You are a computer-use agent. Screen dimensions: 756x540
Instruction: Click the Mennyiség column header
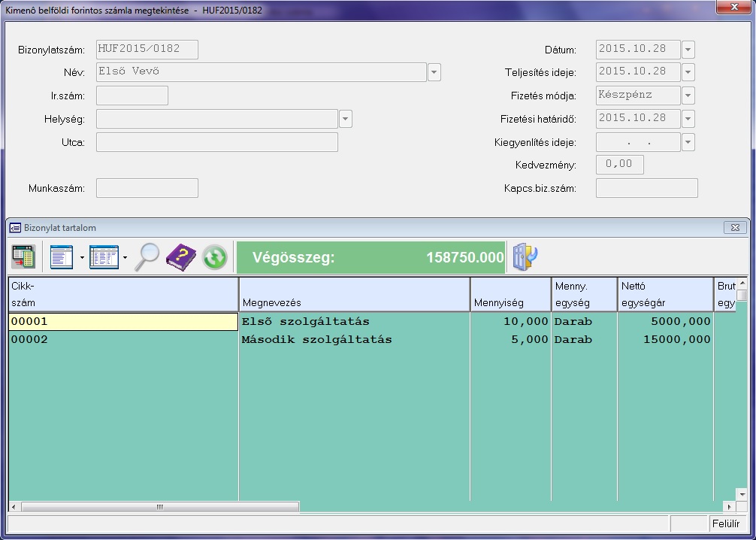pos(510,294)
